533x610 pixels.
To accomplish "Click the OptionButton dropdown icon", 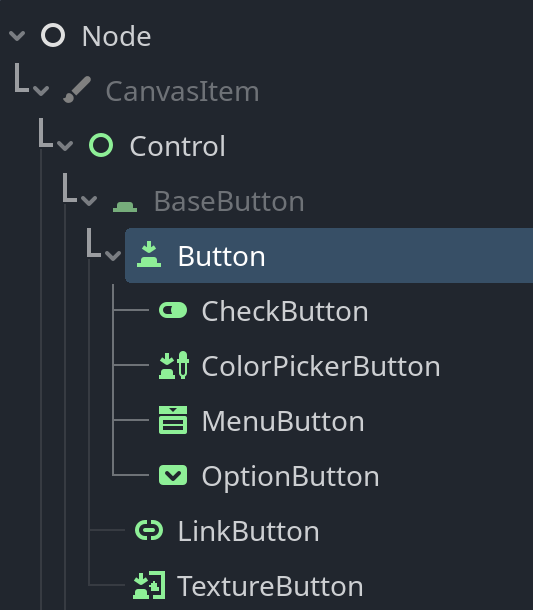I will click(173, 475).
